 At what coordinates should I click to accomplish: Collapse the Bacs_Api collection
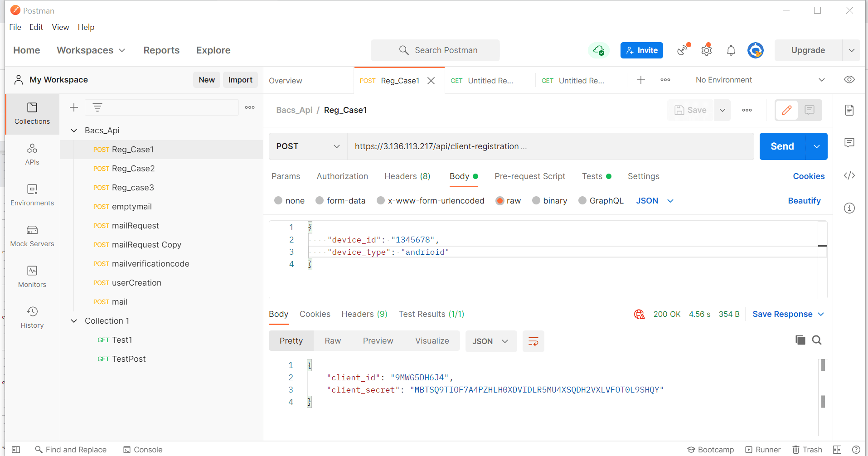(74, 130)
